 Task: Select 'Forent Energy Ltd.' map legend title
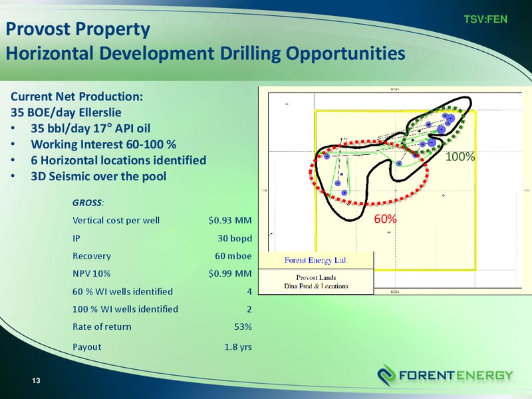317,261
